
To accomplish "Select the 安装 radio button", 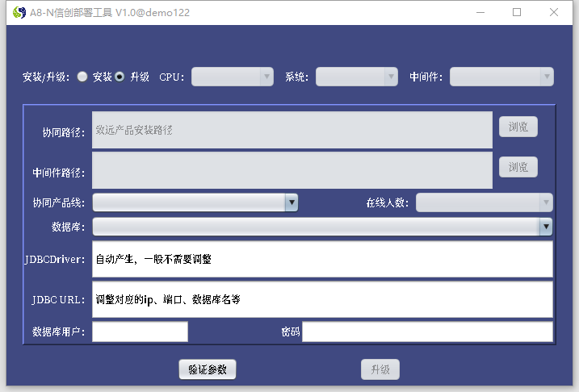I will 82,77.
